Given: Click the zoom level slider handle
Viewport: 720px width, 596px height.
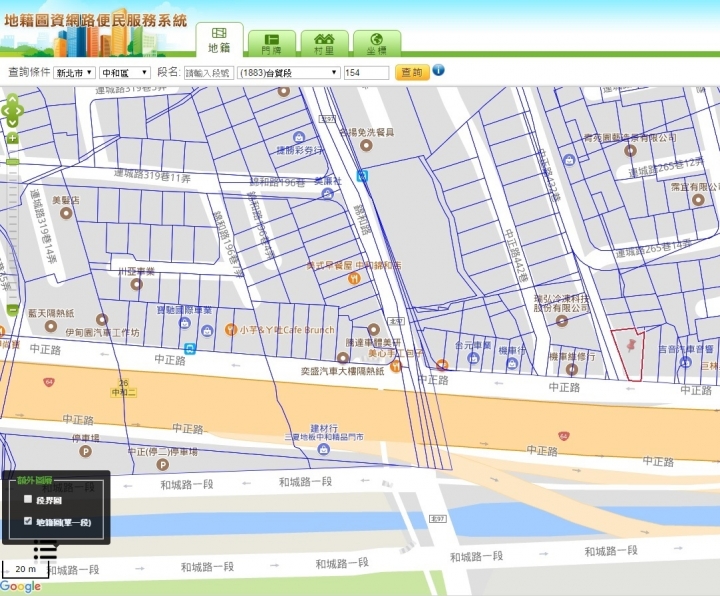Looking at the screenshot, I should pos(12,160).
